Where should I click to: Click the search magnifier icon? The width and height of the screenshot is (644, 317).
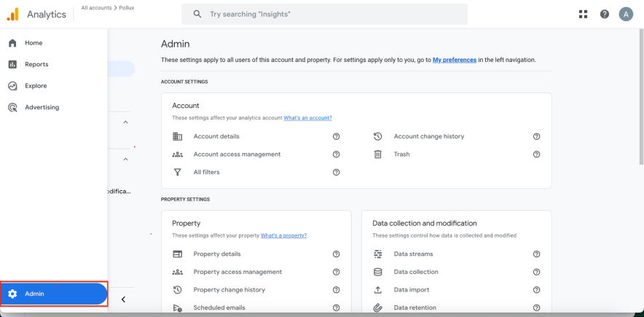(197, 14)
